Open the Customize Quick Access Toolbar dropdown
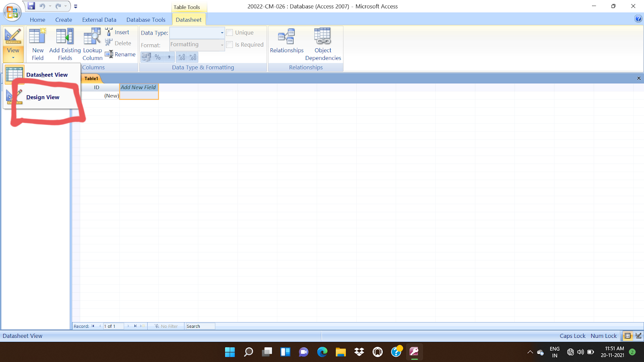Viewport: 644px width, 362px height. pyautogui.click(x=76, y=6)
